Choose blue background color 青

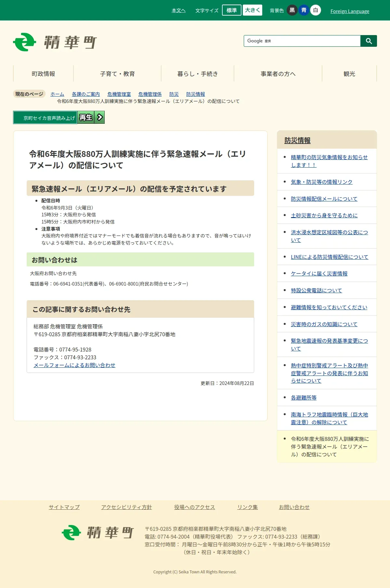pos(304,10)
